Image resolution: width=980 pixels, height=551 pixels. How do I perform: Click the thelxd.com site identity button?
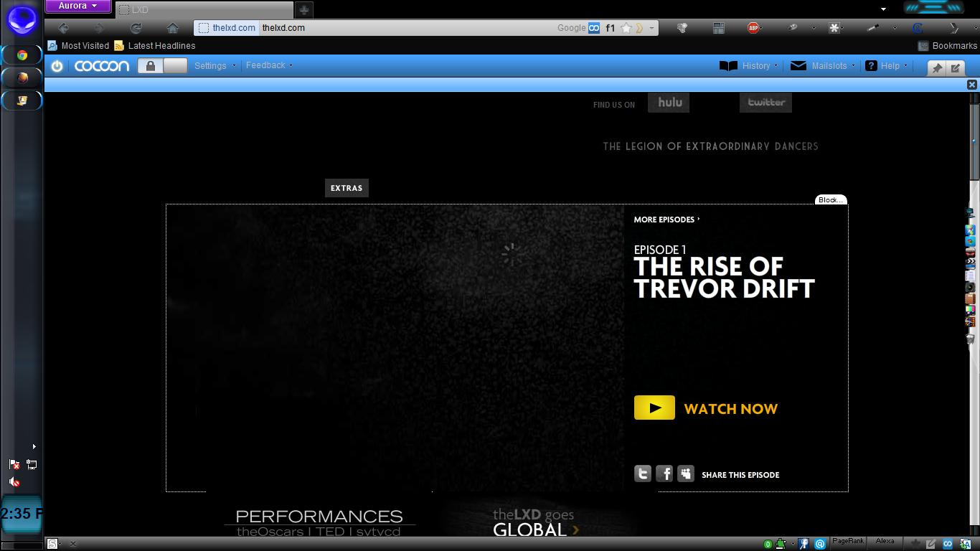tap(227, 28)
